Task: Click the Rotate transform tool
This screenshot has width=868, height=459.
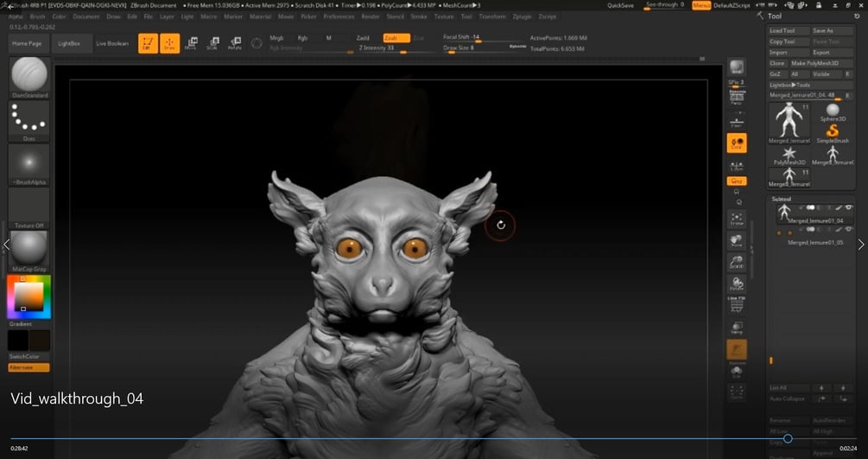Action: pos(234,43)
